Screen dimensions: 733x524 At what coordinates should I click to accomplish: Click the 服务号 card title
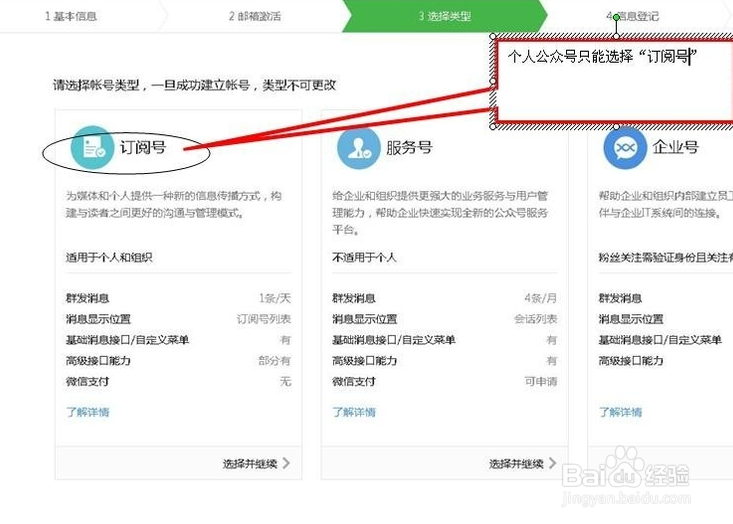(410, 147)
